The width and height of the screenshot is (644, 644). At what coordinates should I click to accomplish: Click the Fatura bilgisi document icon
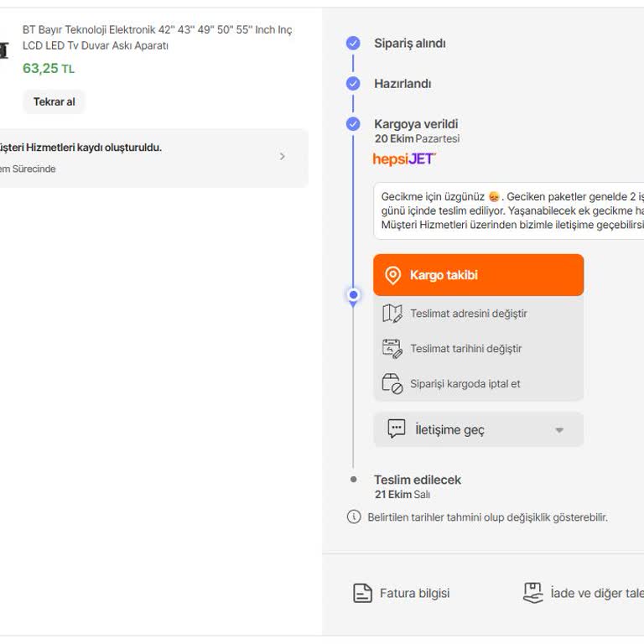[362, 594]
